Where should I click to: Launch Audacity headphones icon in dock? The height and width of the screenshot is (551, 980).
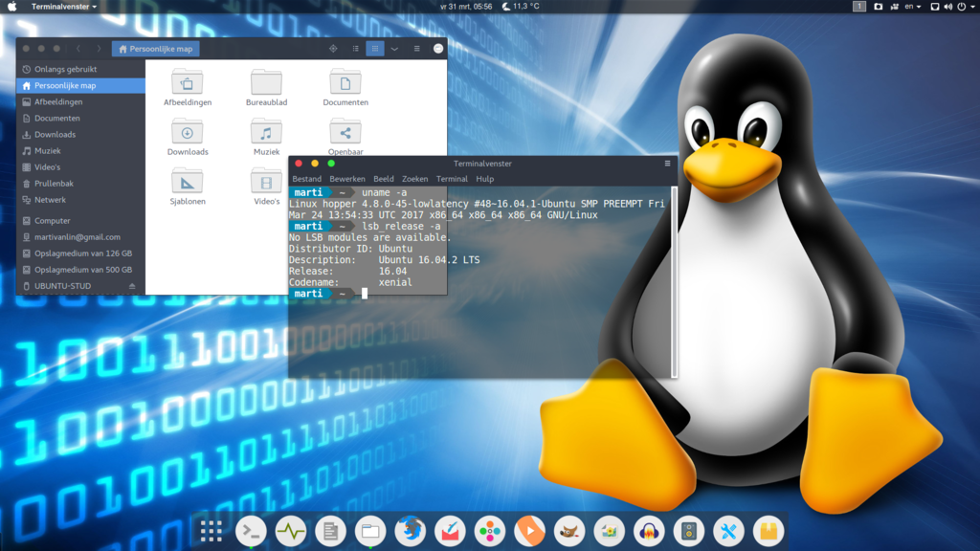[649, 530]
